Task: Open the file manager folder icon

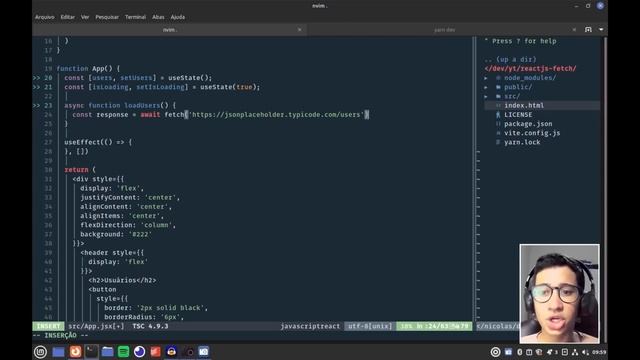Action: (107, 351)
